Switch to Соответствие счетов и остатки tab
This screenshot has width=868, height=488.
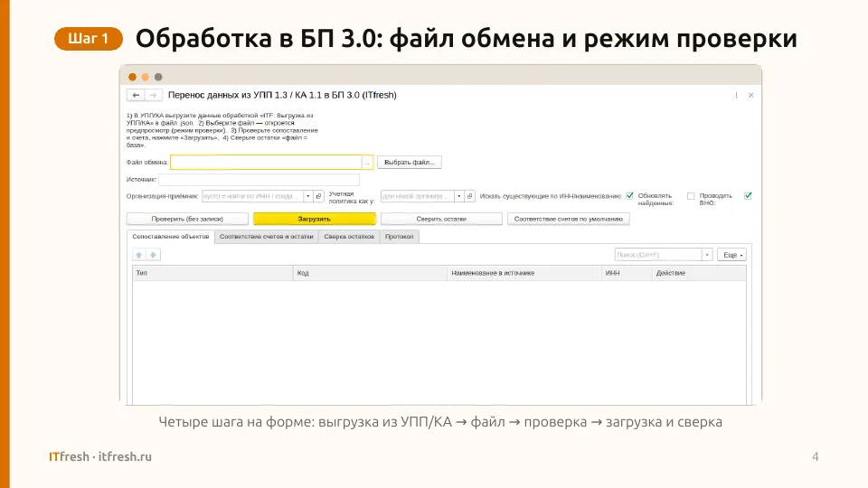[266, 236]
